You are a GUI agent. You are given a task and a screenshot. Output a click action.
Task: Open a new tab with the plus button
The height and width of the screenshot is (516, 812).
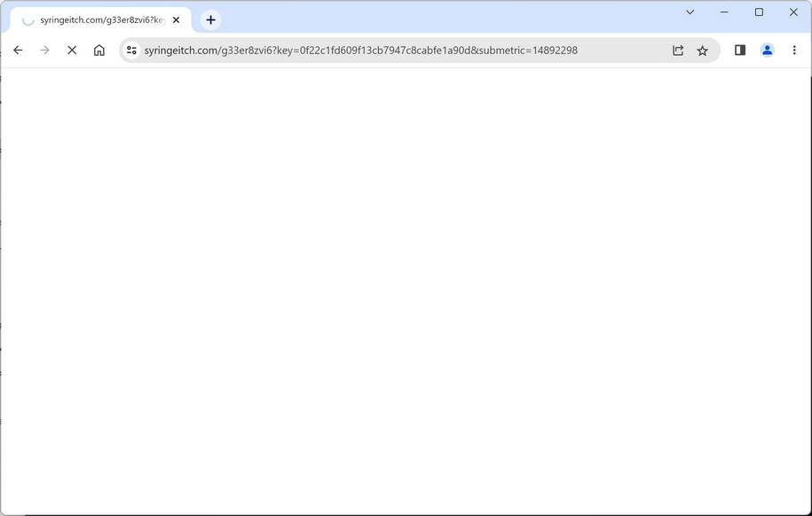coord(209,19)
